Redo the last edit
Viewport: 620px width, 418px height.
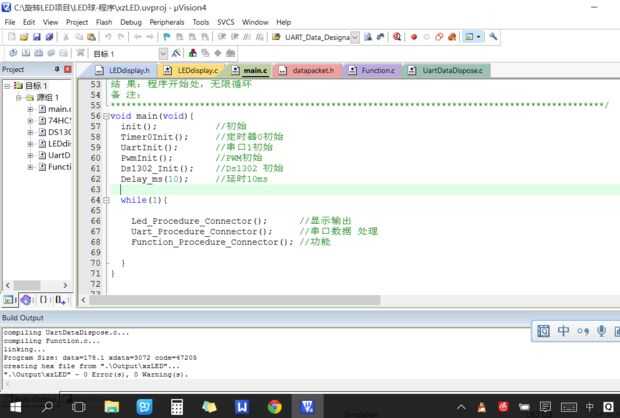point(121,37)
